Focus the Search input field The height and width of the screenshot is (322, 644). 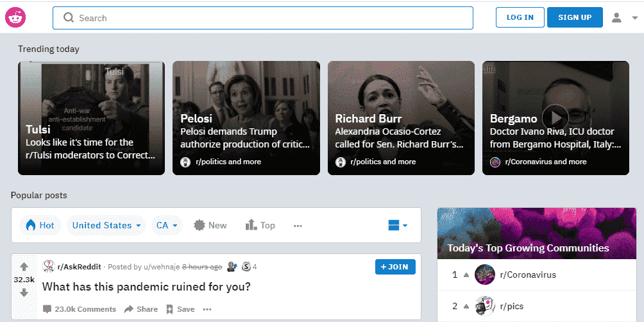coord(263,18)
